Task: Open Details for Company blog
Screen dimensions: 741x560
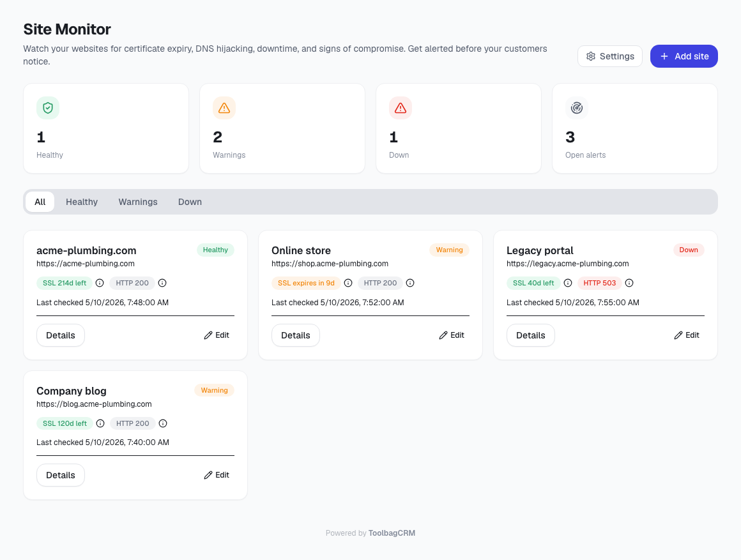Action: pos(61,476)
